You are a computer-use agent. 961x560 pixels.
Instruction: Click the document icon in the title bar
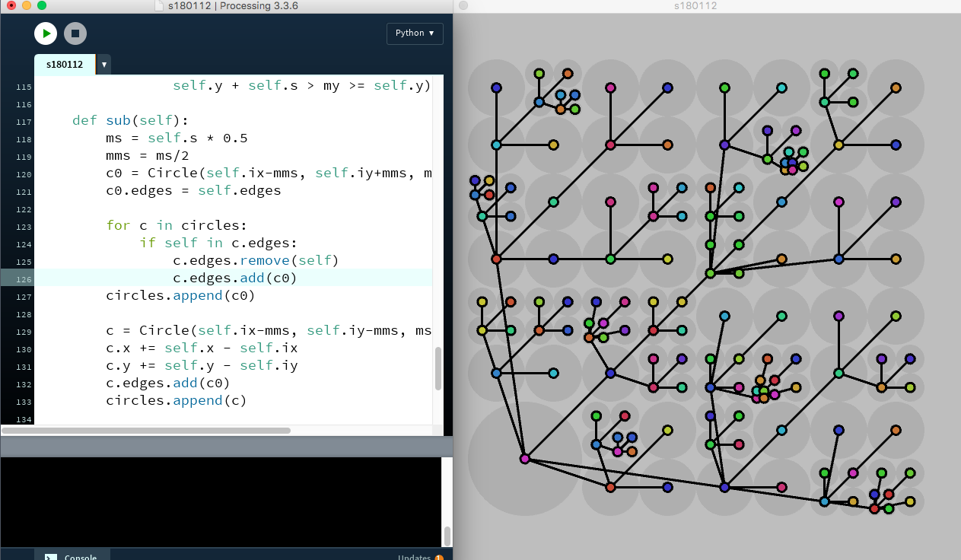click(158, 6)
